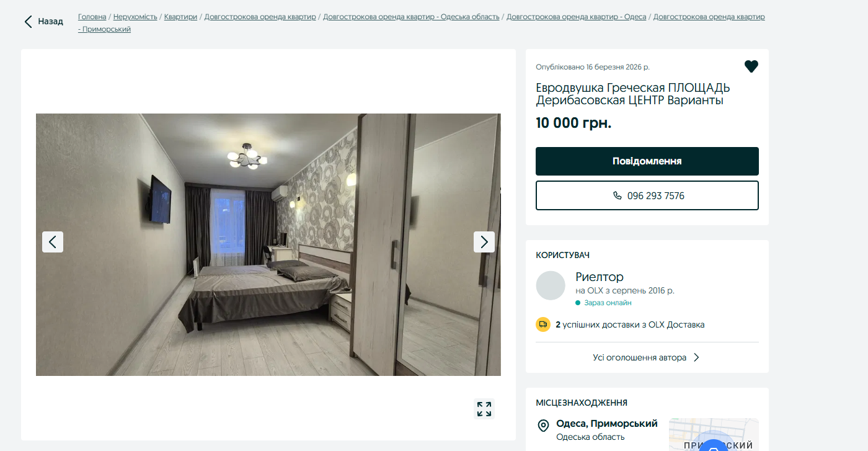The width and height of the screenshot is (868, 451).
Task: Click the location pin icon near Одеса
Action: [543, 426]
